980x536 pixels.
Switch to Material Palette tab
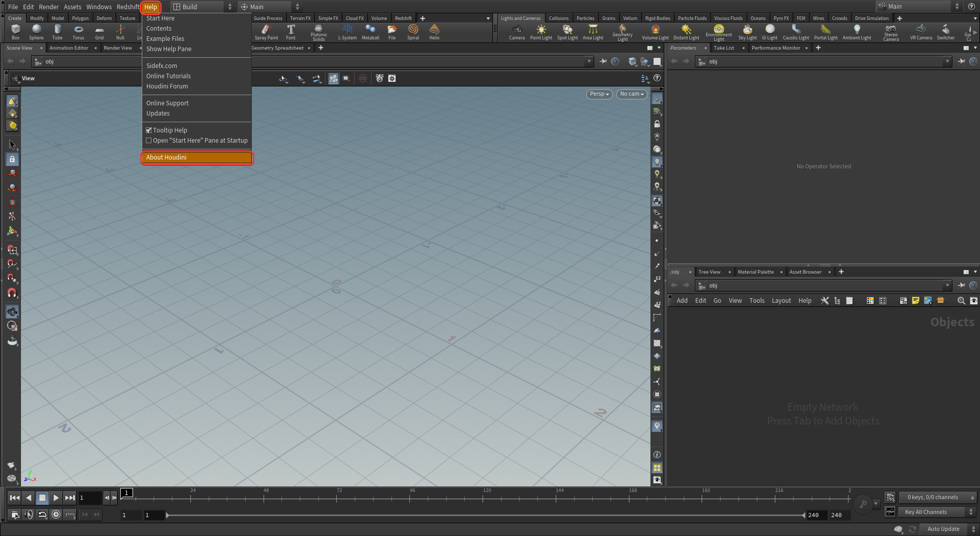pos(755,272)
